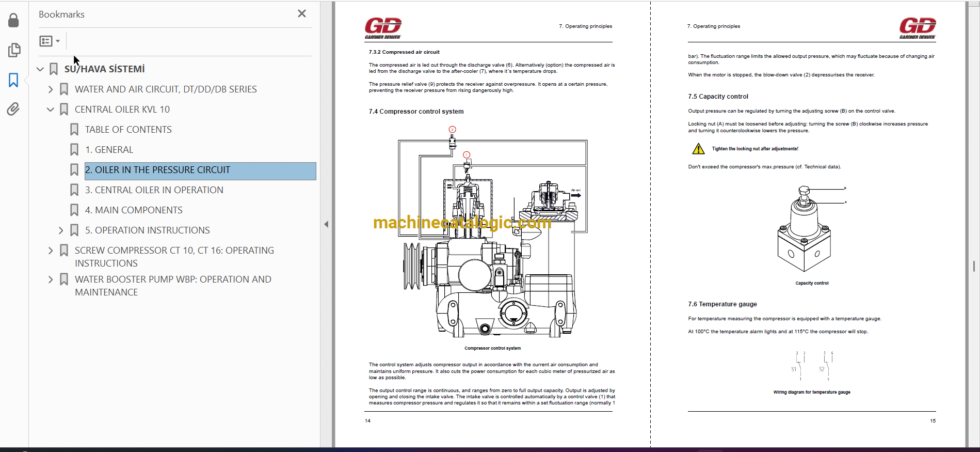Click the '7.6 Temperature gauge' heading
The image size is (980, 452).
tap(722, 304)
